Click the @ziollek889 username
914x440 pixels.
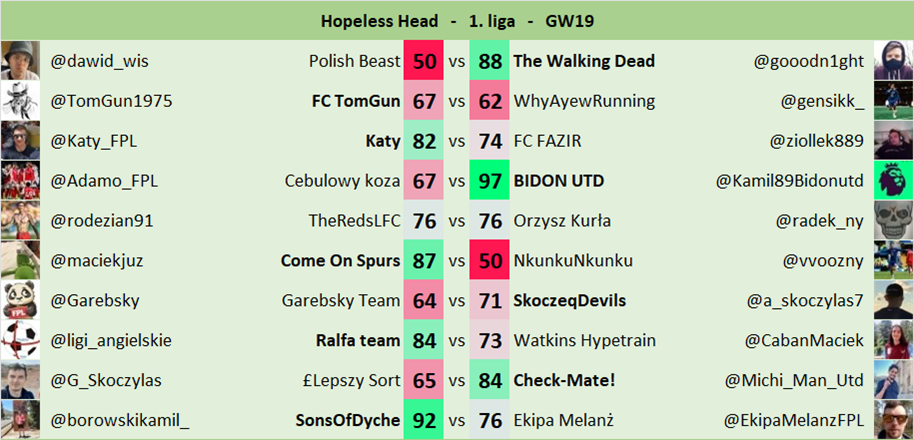(x=816, y=141)
